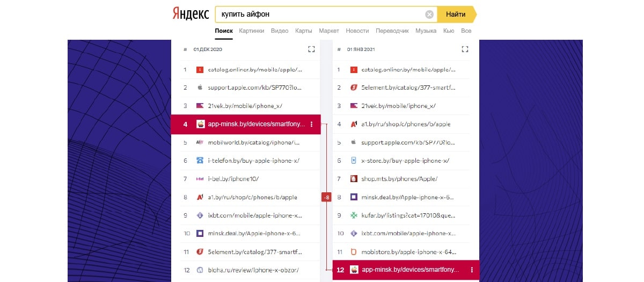Click mobilworld.by favicon
The height and width of the screenshot is (282, 644).
[x=200, y=142]
